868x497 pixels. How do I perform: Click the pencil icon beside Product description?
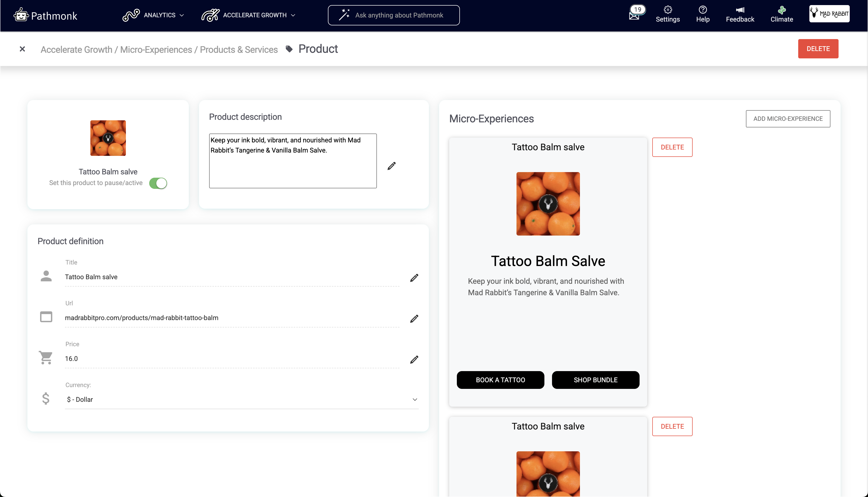391,166
